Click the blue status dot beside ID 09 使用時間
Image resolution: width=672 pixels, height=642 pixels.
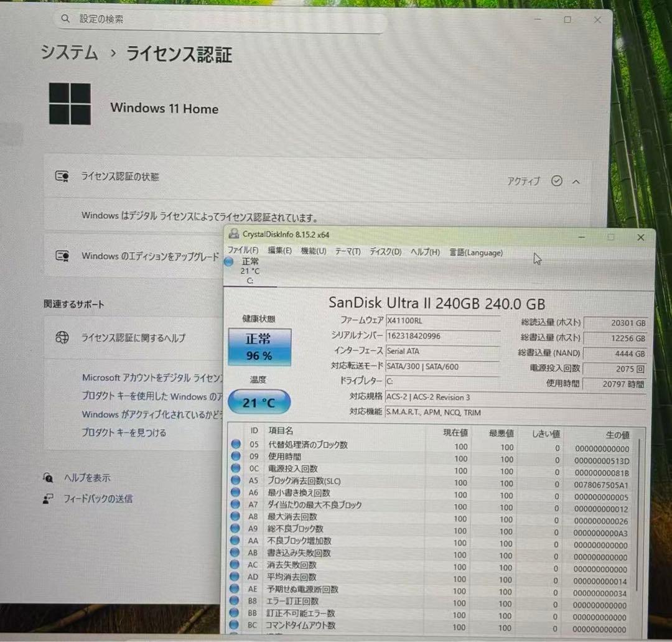click(x=236, y=456)
